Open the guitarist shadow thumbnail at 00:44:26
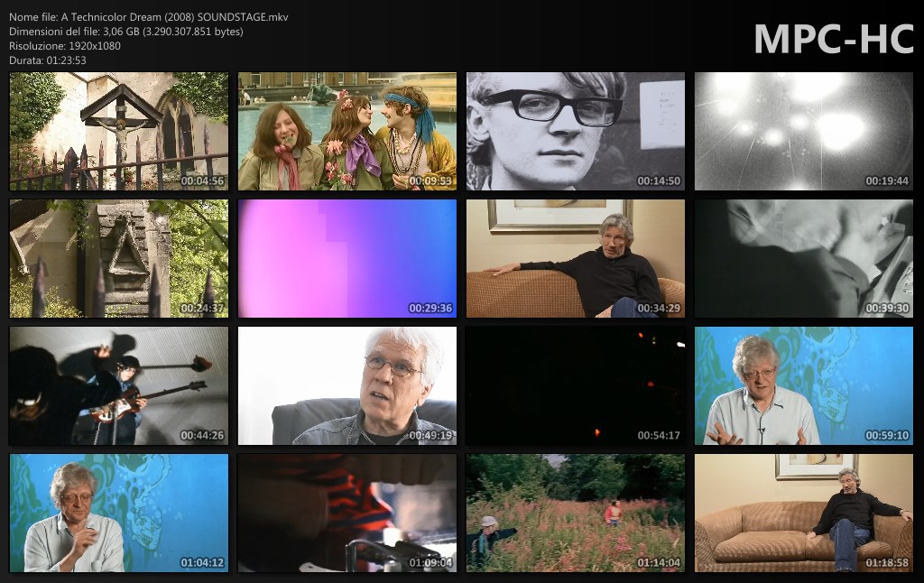 (x=119, y=386)
